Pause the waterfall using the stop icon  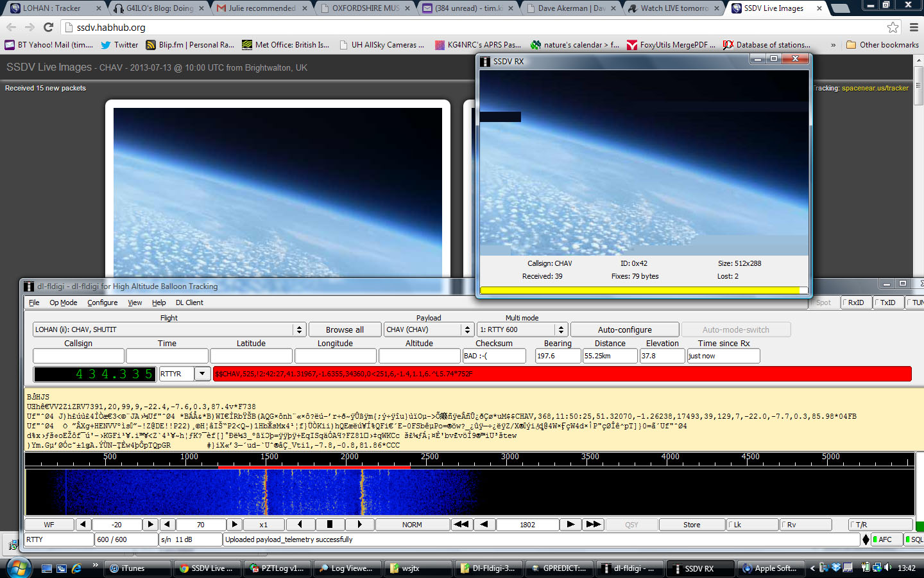(x=329, y=524)
